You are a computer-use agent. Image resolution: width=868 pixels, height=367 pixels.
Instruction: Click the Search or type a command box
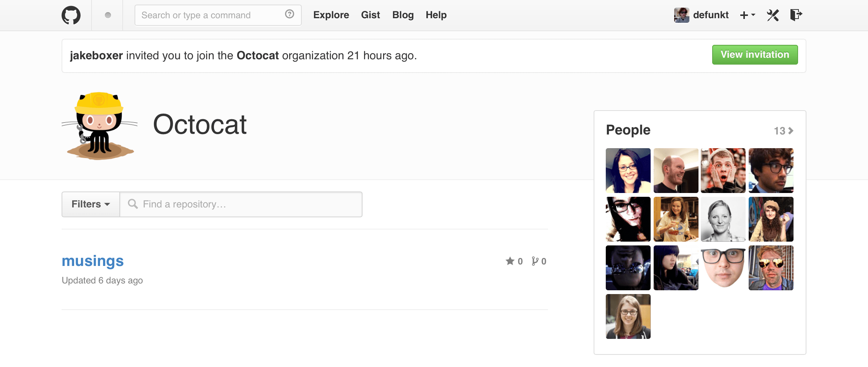click(211, 15)
